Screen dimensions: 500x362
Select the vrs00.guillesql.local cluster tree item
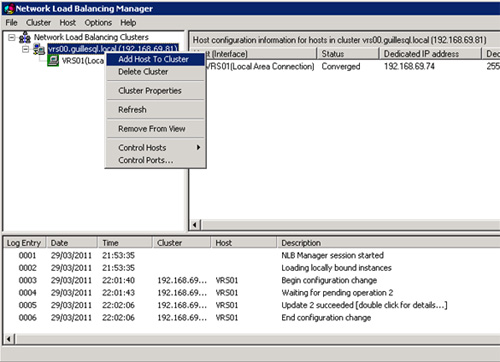point(113,49)
